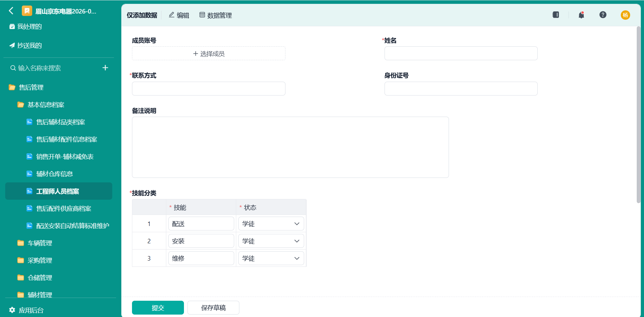Open 我处理的 in the sidebar
This screenshot has width=644, height=317.
29,27
